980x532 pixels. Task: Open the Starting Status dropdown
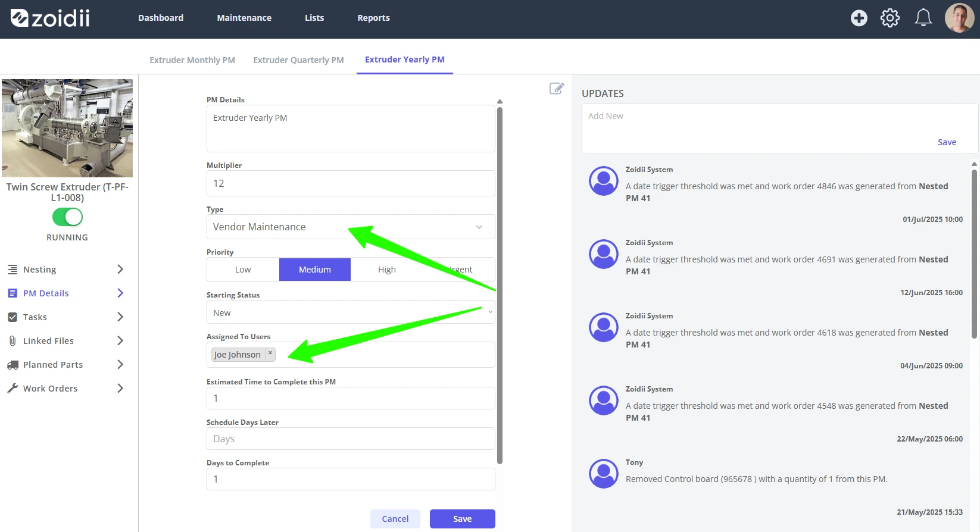[351, 312]
